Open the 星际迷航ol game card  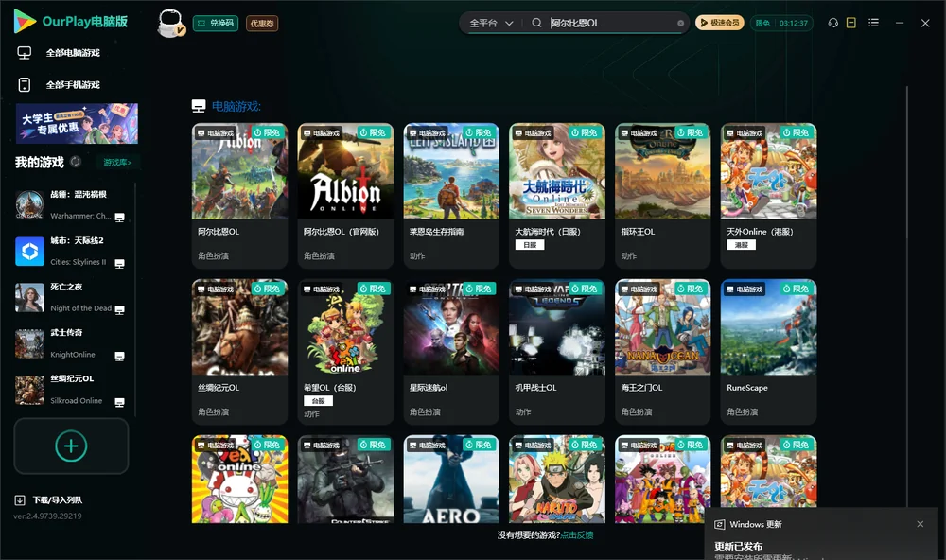451,352
